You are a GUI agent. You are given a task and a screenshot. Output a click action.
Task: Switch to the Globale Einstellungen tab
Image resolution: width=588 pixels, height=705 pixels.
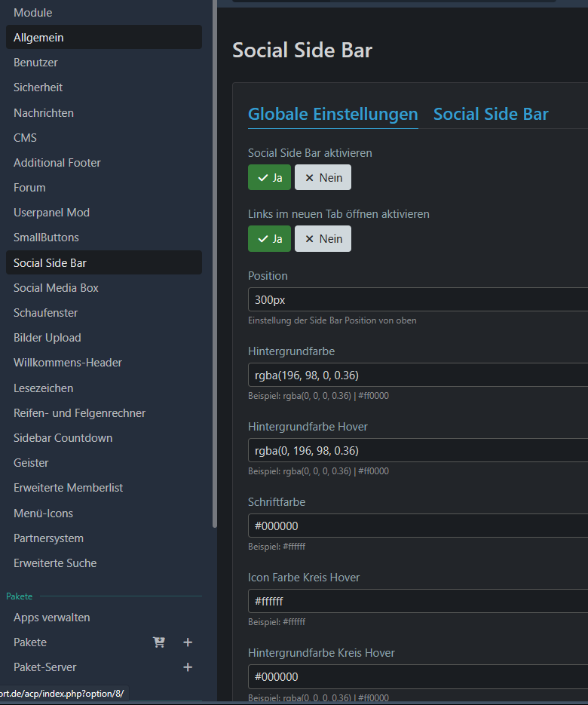click(332, 115)
